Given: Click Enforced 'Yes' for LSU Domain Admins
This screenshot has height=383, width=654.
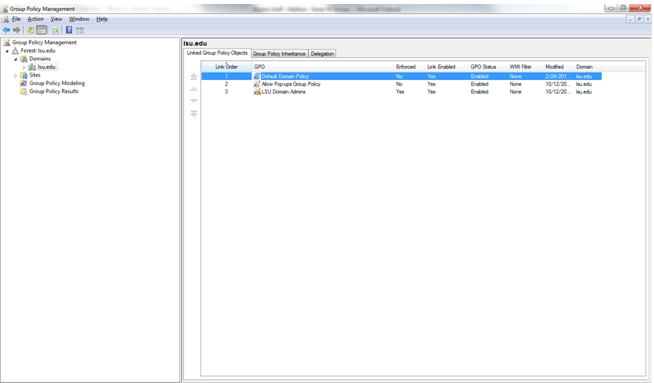Looking at the screenshot, I should pos(400,92).
